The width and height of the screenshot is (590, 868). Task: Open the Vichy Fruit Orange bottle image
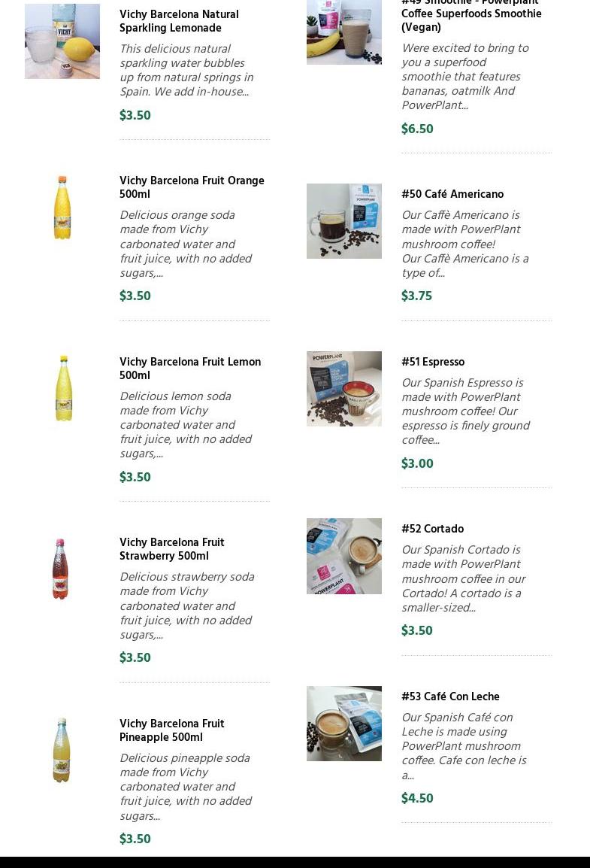coord(62,208)
